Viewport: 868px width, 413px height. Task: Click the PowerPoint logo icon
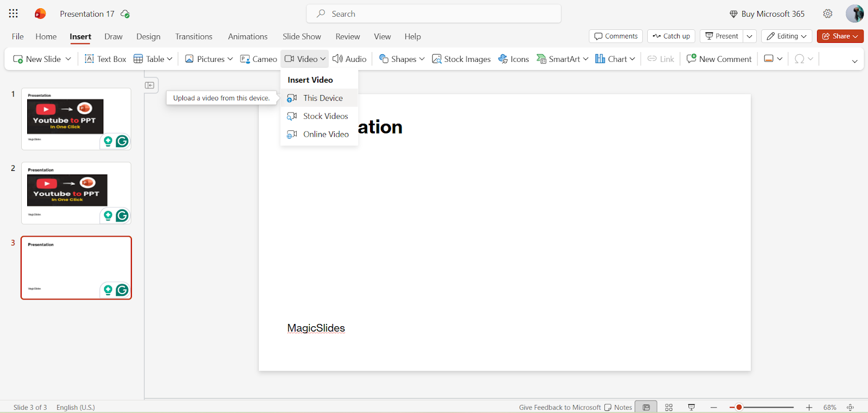pos(40,14)
